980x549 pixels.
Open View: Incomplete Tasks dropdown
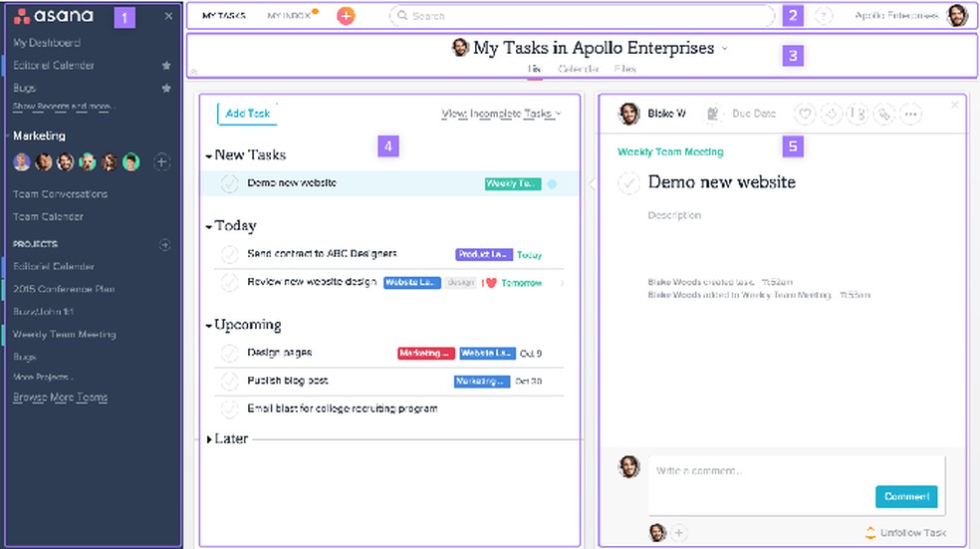point(501,114)
